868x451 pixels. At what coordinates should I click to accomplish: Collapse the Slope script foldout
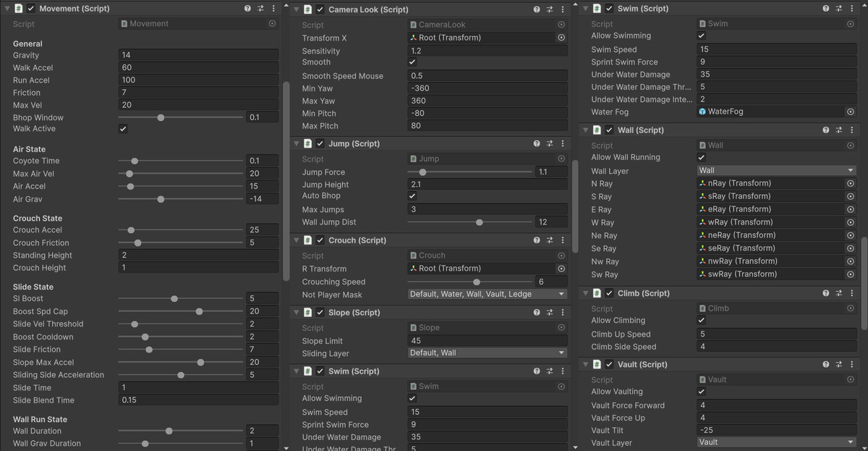297,313
